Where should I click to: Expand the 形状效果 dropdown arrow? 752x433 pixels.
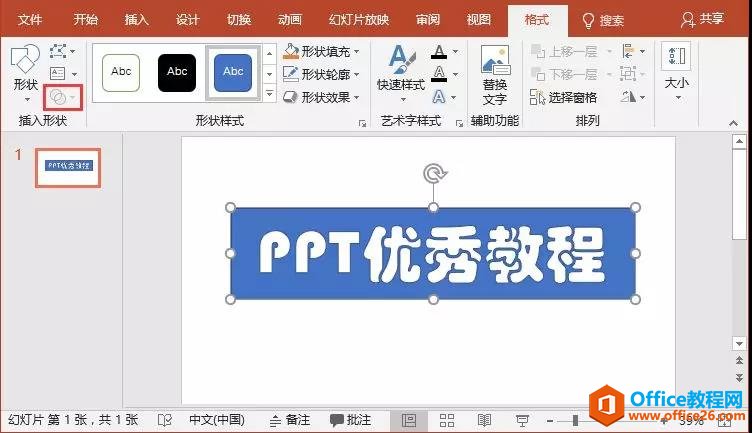pyautogui.click(x=357, y=97)
